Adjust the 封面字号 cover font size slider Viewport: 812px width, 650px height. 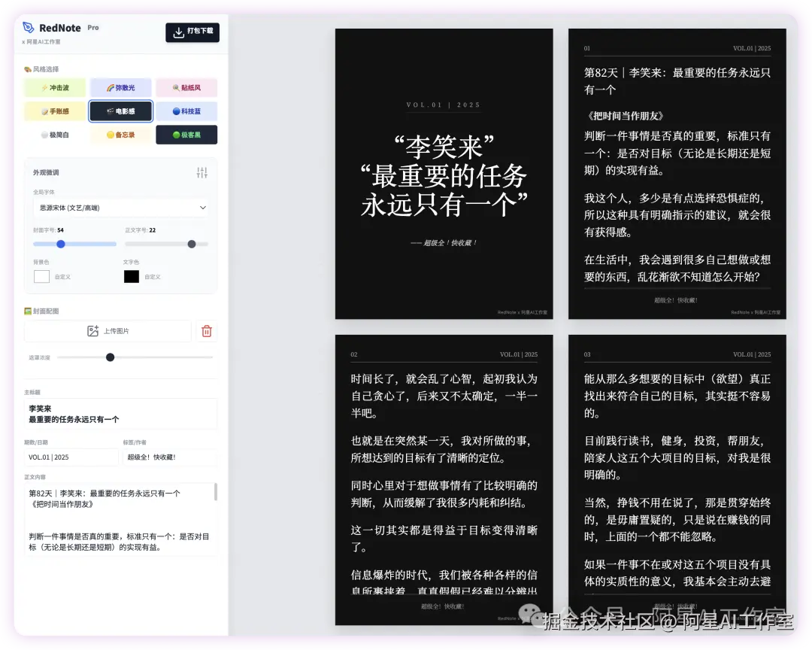coord(60,244)
